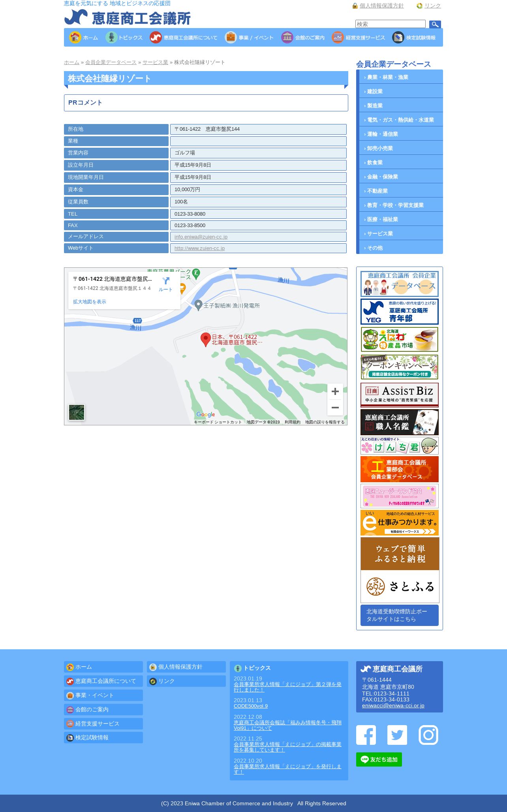Image resolution: width=507 pixels, height=812 pixels.
Task: Open 検定試験情報 navigation item
Action: point(414,38)
